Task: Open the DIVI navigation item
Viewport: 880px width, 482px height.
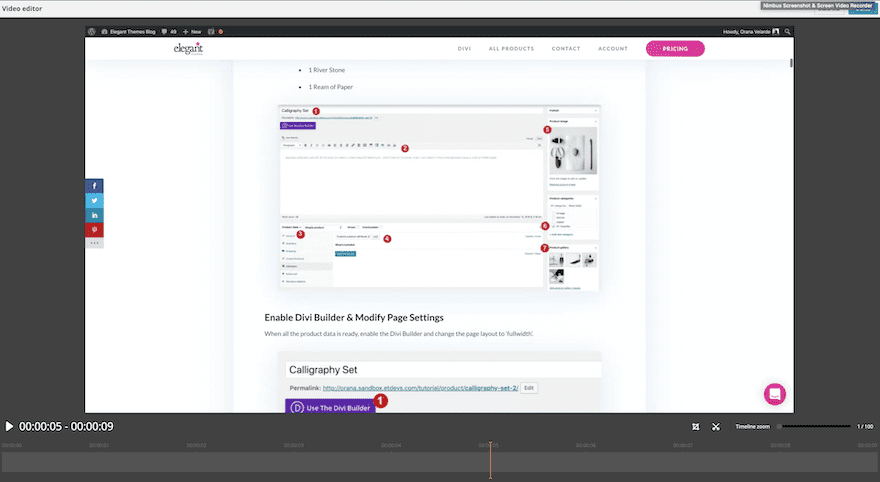Action: [464, 49]
